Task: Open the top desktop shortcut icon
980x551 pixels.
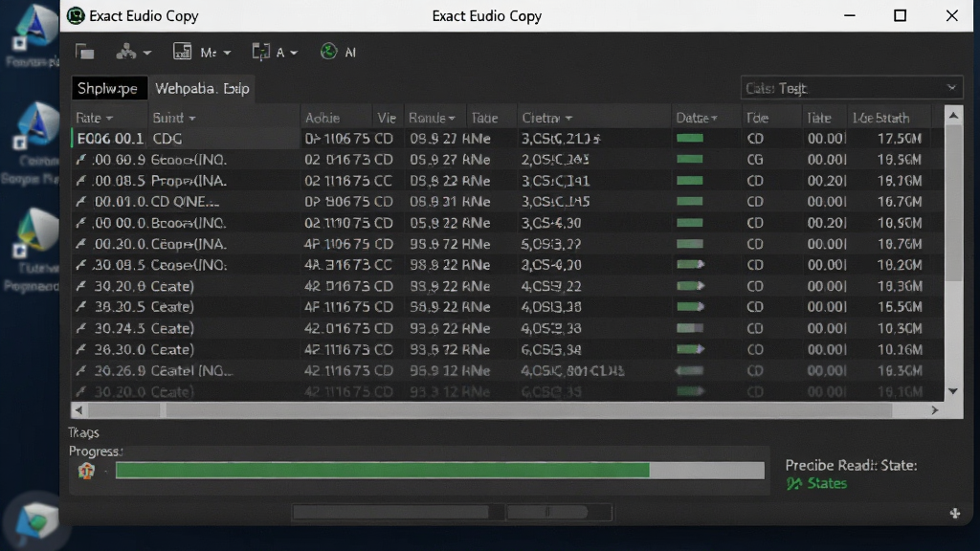Action: (35, 27)
